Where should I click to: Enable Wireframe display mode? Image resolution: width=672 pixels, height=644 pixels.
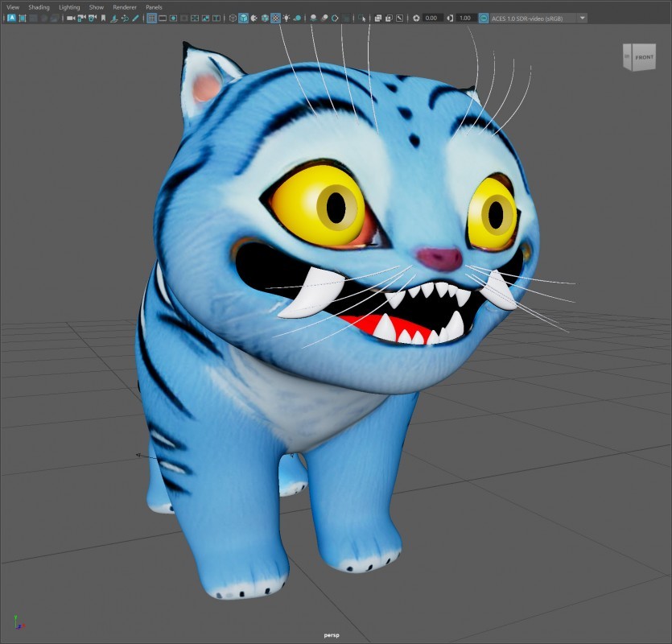coord(233,18)
